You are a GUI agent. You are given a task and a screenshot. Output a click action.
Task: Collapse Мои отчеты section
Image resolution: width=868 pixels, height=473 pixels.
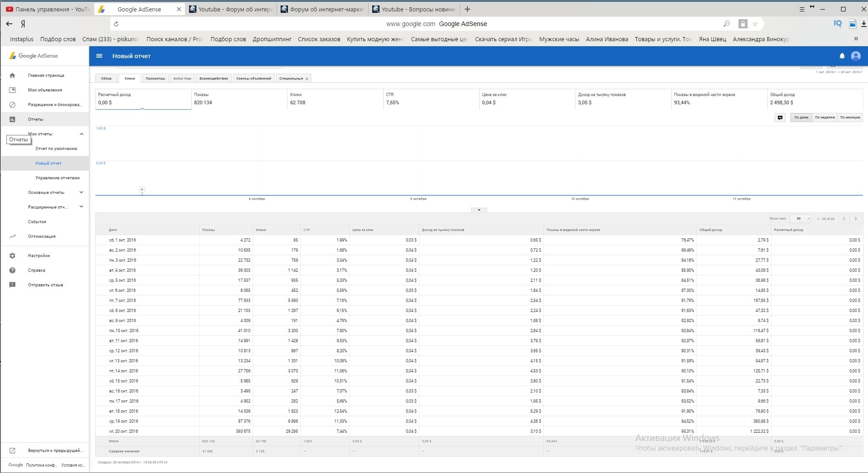(x=81, y=134)
